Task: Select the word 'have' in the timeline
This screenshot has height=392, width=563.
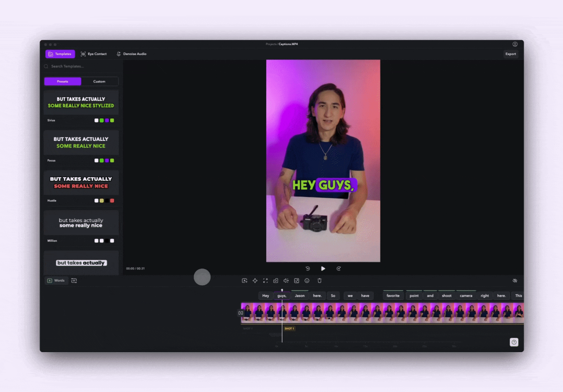Action: click(365, 296)
